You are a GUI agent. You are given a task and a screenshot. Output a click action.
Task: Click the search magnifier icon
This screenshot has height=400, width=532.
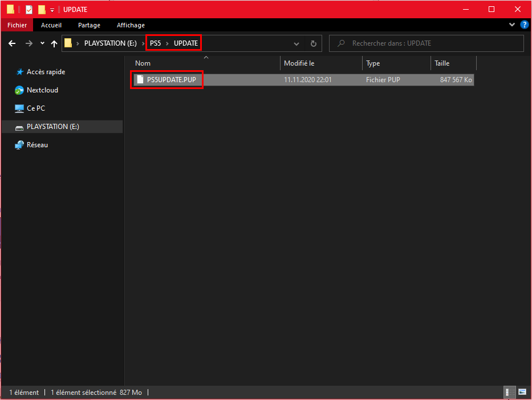pyautogui.click(x=342, y=43)
